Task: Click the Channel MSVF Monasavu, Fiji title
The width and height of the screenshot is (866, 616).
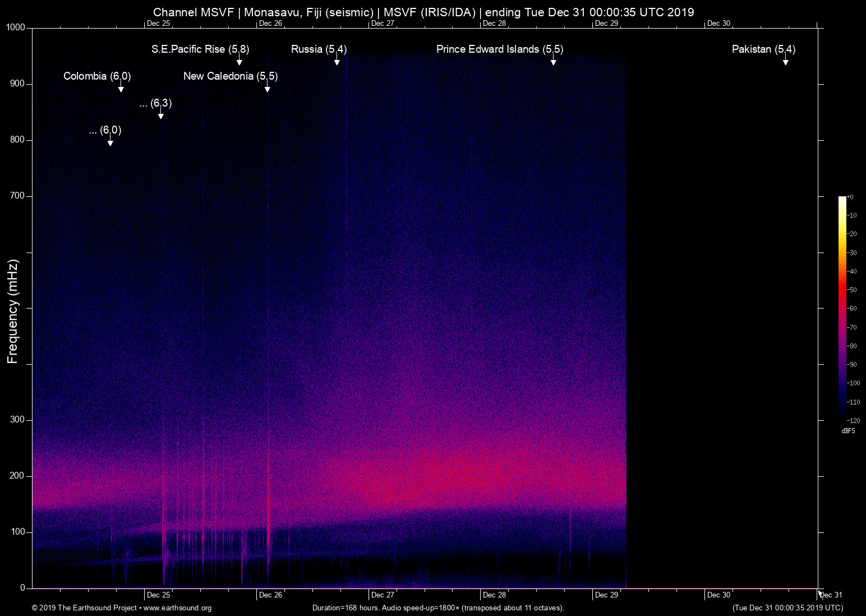Action: (423, 12)
